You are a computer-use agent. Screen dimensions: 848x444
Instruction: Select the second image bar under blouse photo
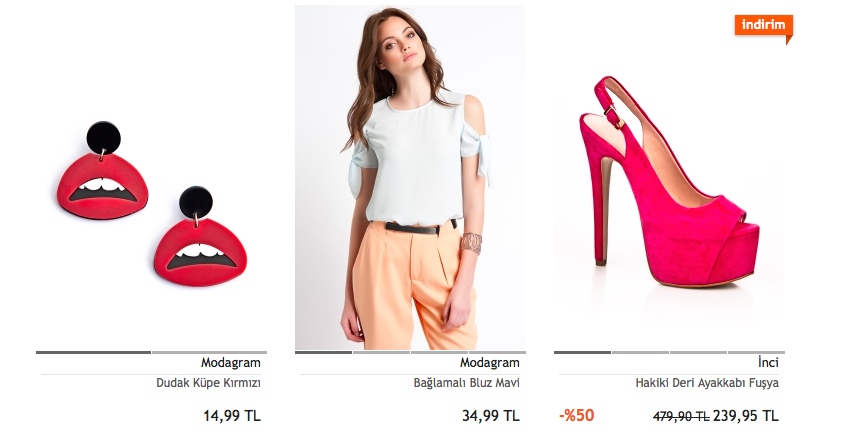[x=381, y=352]
